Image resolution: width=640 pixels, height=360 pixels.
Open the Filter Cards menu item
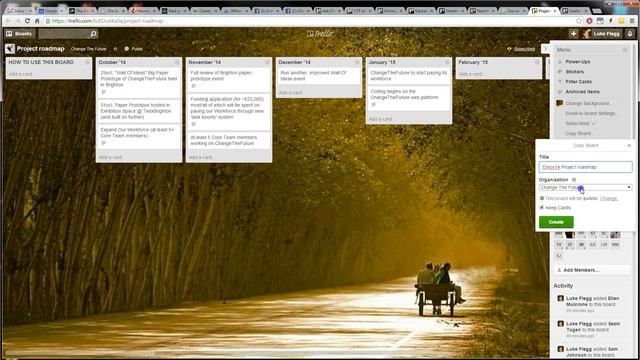pos(578,82)
